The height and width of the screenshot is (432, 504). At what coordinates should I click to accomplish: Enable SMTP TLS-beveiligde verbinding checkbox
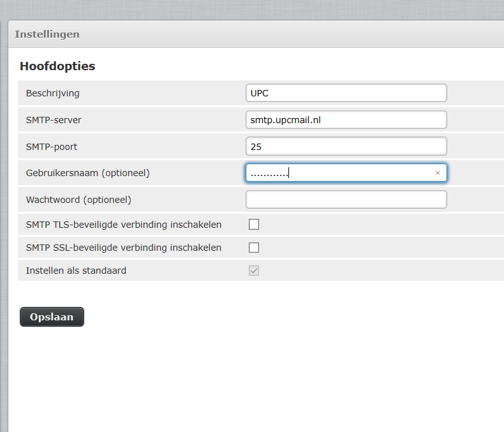254,225
